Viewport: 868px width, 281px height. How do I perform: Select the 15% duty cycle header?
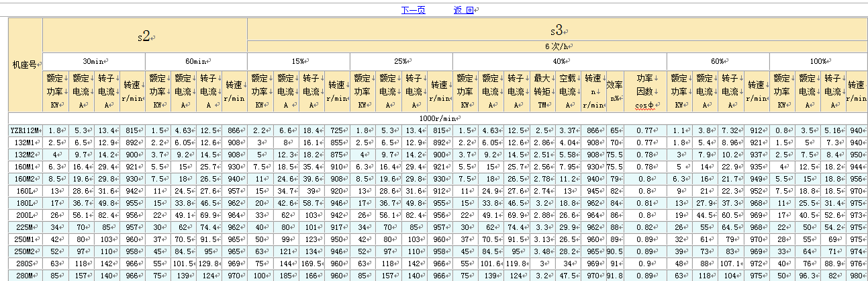coord(299,60)
